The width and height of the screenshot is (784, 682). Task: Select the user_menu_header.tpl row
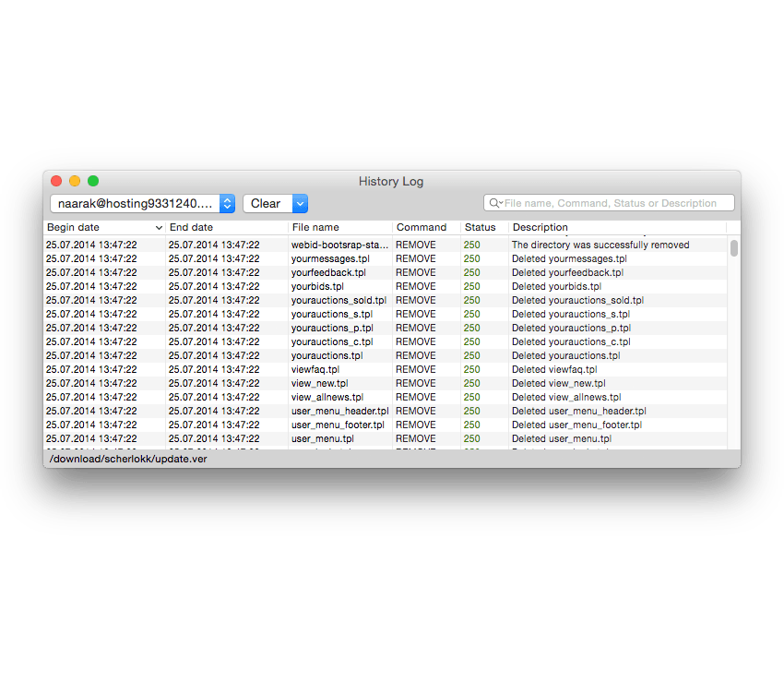pos(339,411)
